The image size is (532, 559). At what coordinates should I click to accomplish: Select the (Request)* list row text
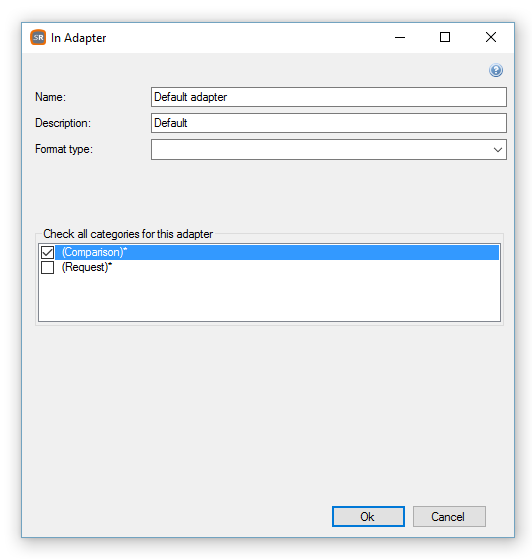[87, 267]
